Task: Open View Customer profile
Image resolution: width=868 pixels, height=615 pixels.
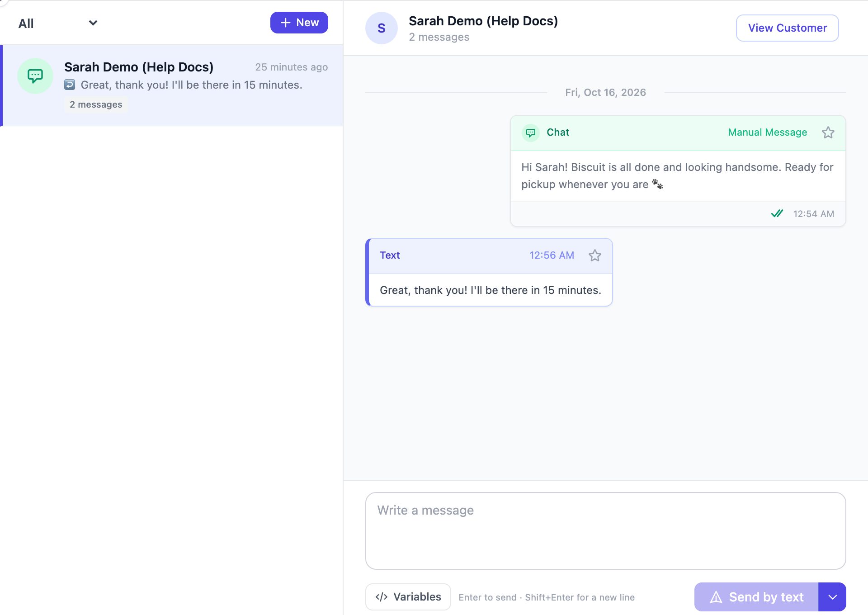Action: [x=788, y=28]
